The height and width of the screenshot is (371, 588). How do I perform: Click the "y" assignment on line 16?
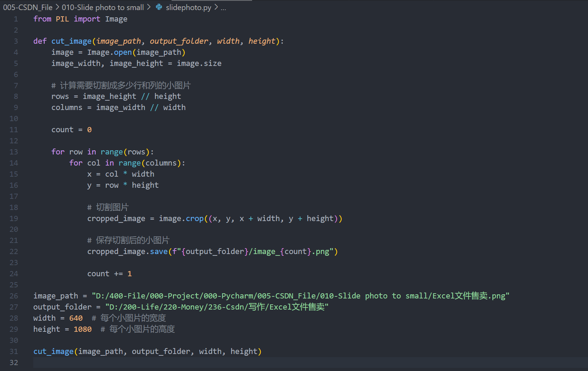[89, 185]
